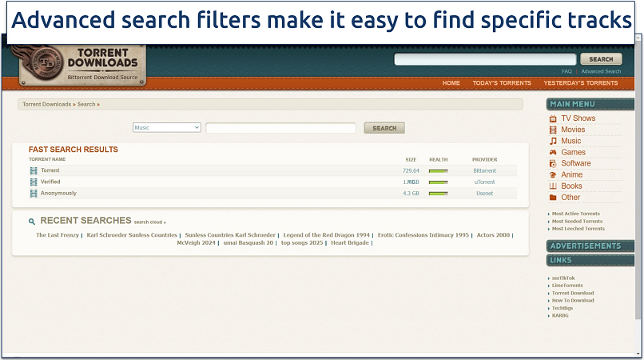Click the 729.64 size value
The height and width of the screenshot is (360, 644).
(411, 170)
